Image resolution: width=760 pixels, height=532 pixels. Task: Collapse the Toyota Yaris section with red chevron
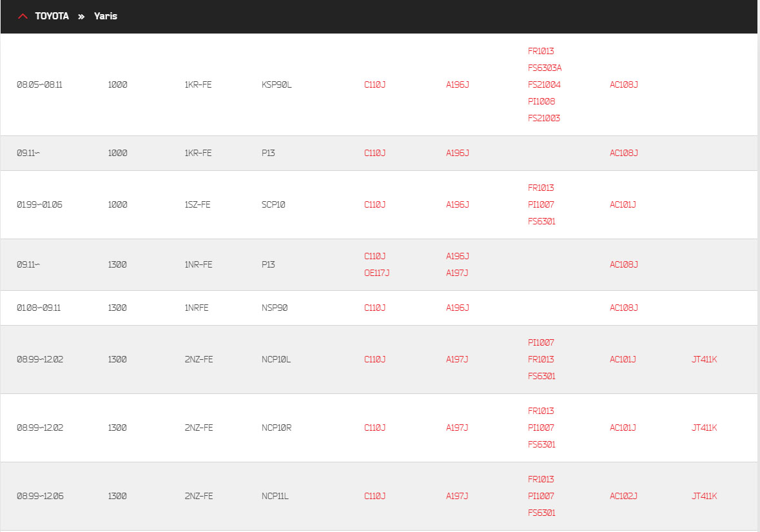click(x=23, y=17)
